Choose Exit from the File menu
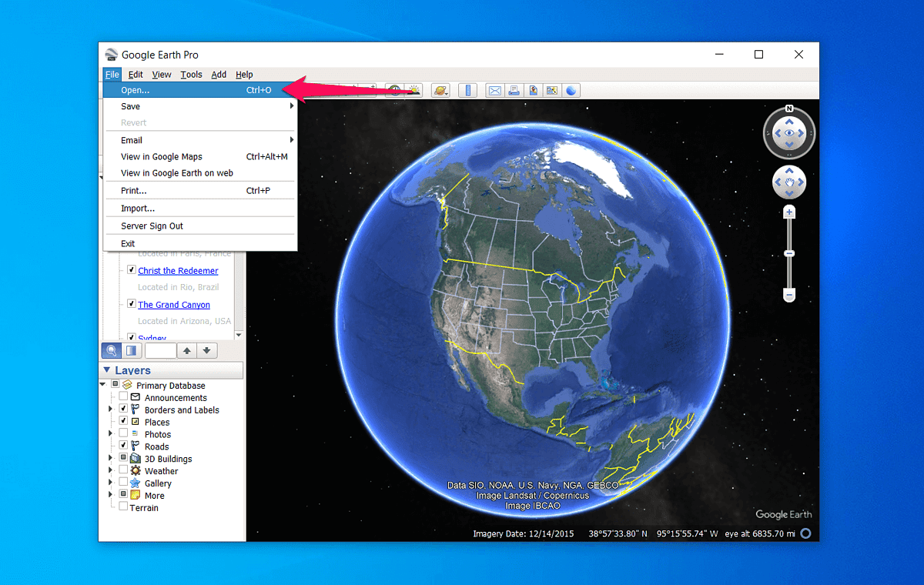The width and height of the screenshot is (924, 585). (x=200, y=243)
